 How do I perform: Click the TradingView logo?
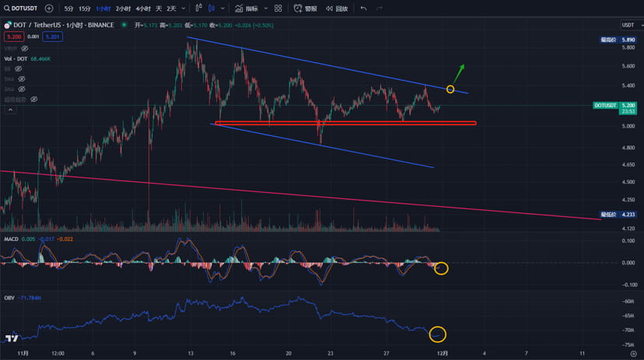click(12, 338)
